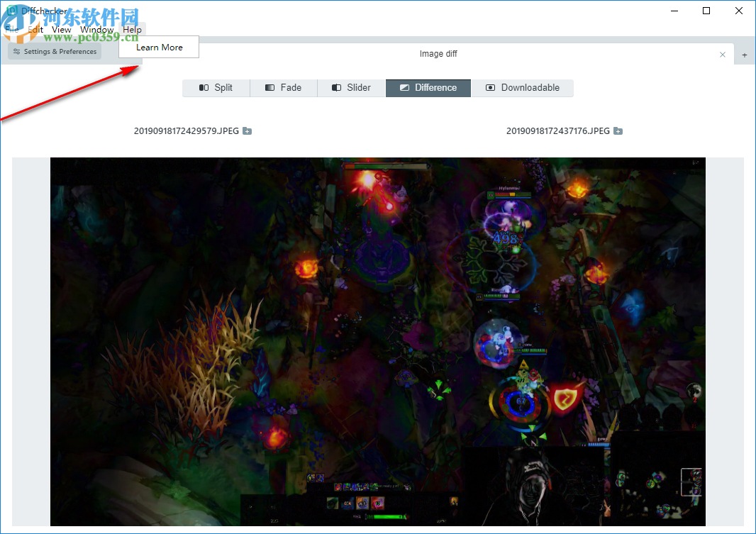This screenshot has width=756, height=534.
Task: Open the Window menu
Action: 97,29
